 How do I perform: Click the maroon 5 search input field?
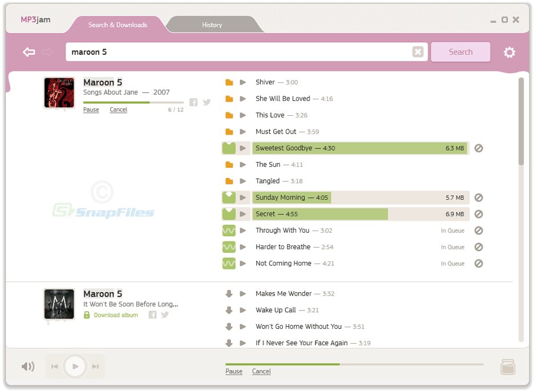238,52
